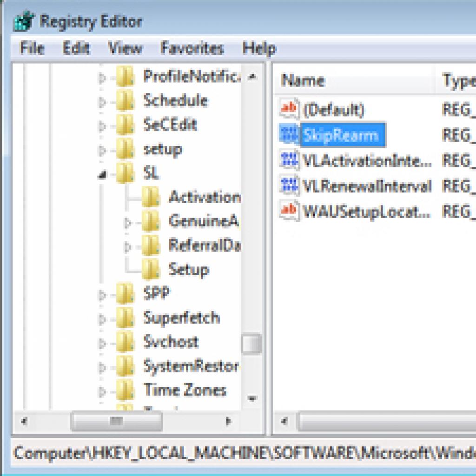
Task: Select the VLRenewalInterval value name
Action: pyautogui.click(x=367, y=186)
